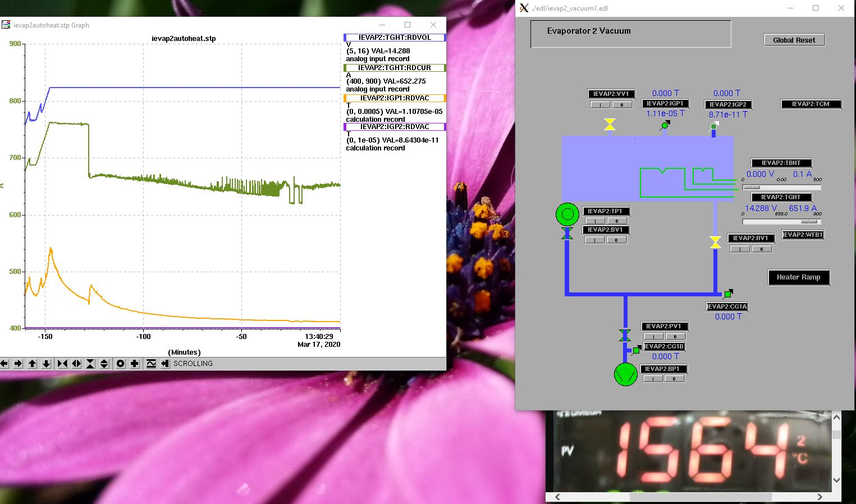
Task: Close IEVAP2:RV1 with its 0 button
Action: click(x=762, y=249)
